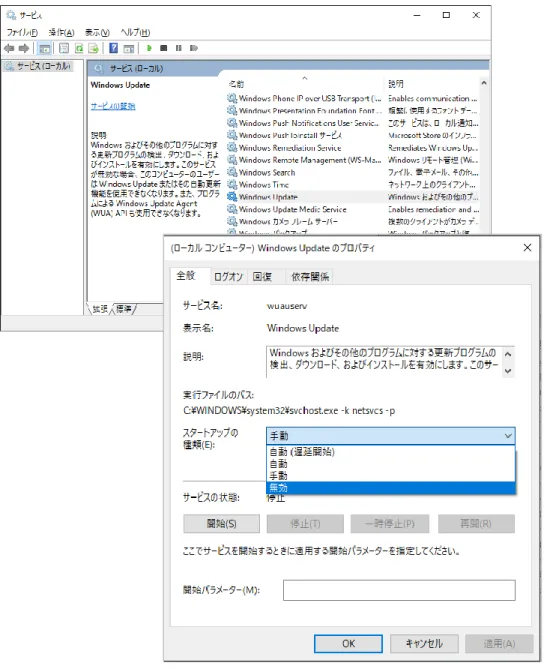Click description box scroll up arrow
The width and height of the screenshot is (544, 669).
508,354
